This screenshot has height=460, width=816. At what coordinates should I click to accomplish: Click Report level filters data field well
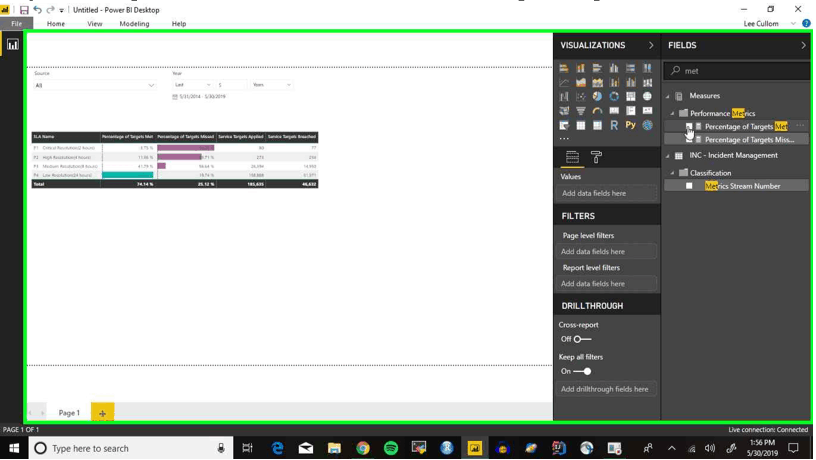607,284
